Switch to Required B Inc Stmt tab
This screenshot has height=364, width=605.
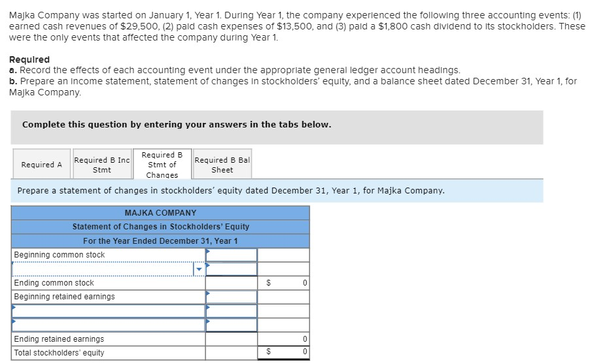point(101,165)
